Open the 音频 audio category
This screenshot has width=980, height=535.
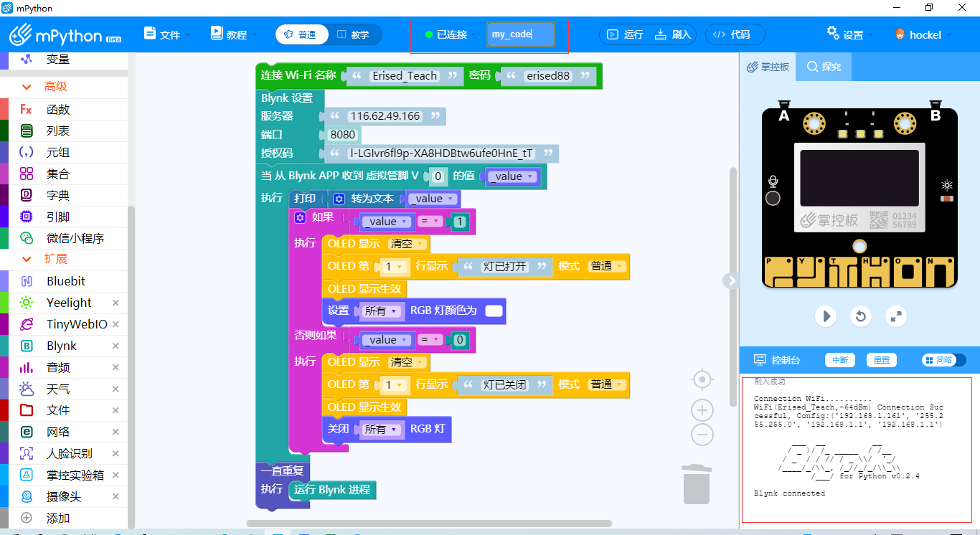coord(57,367)
